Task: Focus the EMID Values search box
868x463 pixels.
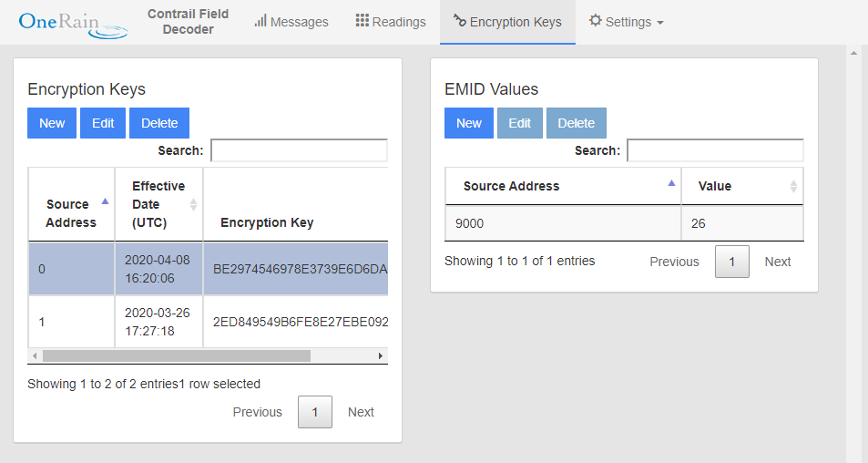Action: click(x=715, y=150)
